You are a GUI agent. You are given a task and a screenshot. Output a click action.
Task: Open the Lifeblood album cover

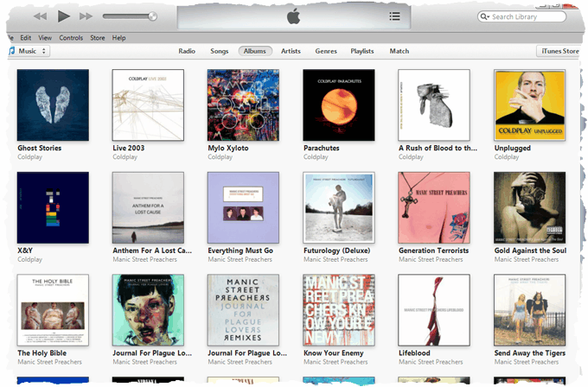[434, 310]
